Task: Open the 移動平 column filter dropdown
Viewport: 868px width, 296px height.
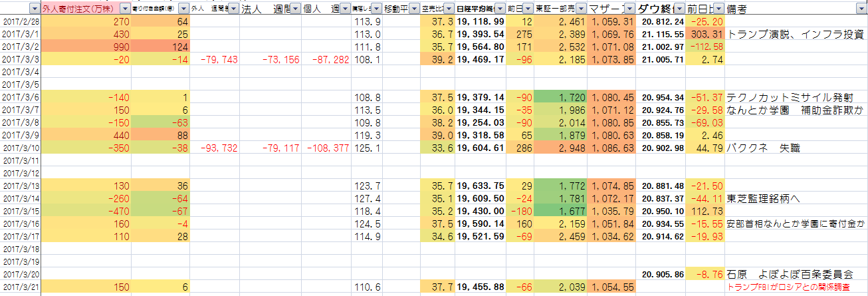Action: point(414,9)
